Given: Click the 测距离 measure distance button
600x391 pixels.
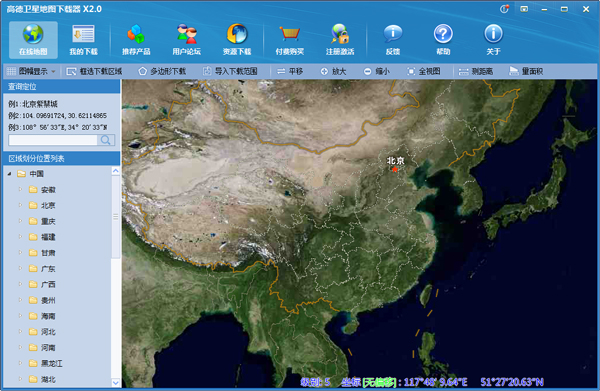Looking at the screenshot, I should [x=476, y=71].
